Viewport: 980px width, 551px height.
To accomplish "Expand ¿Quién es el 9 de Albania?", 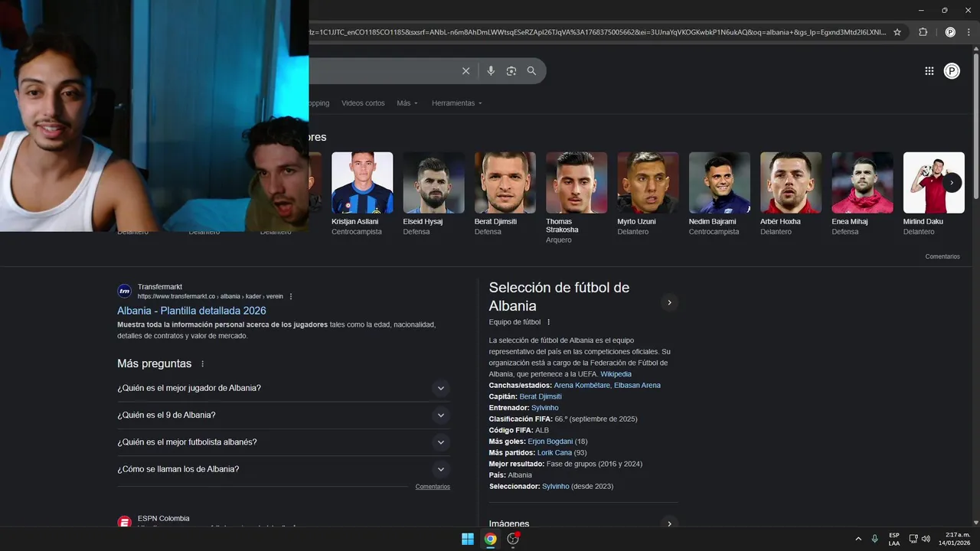I will [283, 416].
